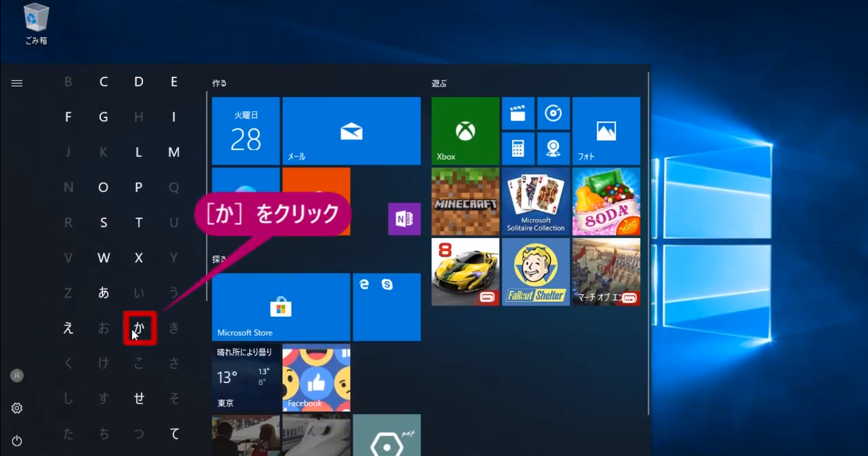This screenshot has width=868, height=456.
Task: Launch the Minecraft tile
Action: [x=465, y=201]
